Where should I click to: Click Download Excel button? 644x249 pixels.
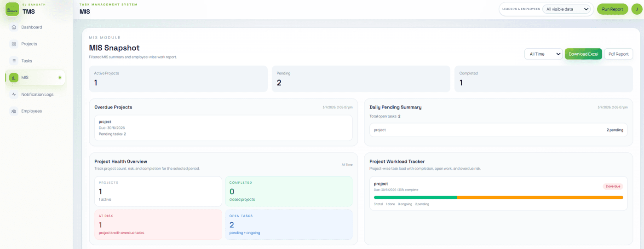tap(583, 54)
